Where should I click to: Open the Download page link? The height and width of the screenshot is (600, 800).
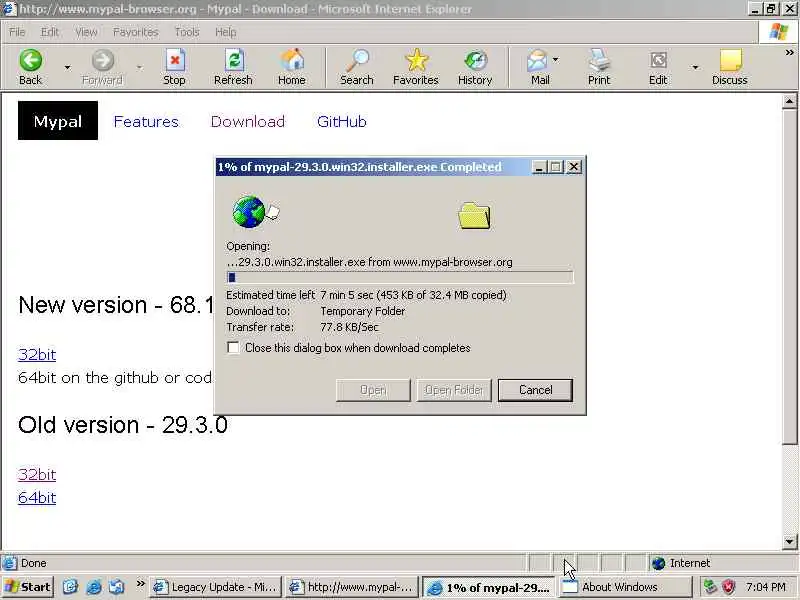pyautogui.click(x=248, y=121)
